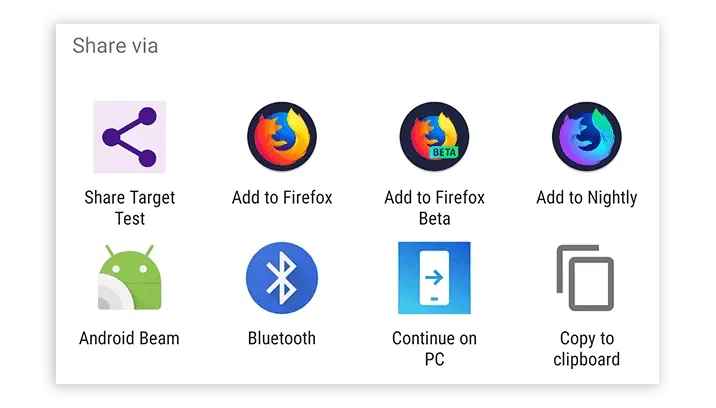Tap the purple Share Target Test icon
This screenshot has width=716, height=408.
(x=130, y=137)
